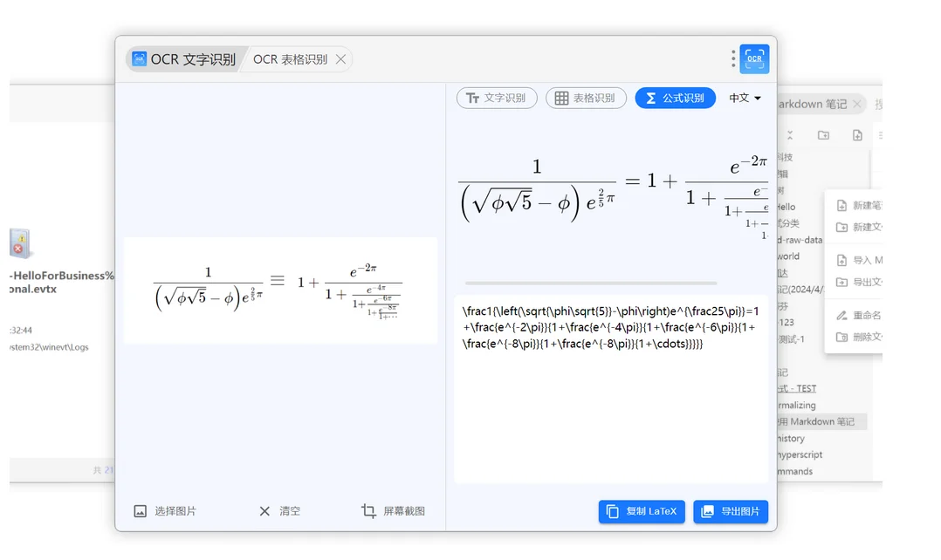This screenshot has width=941, height=560.
Task: Click inside the LaTeX output text field
Action: click(x=611, y=389)
